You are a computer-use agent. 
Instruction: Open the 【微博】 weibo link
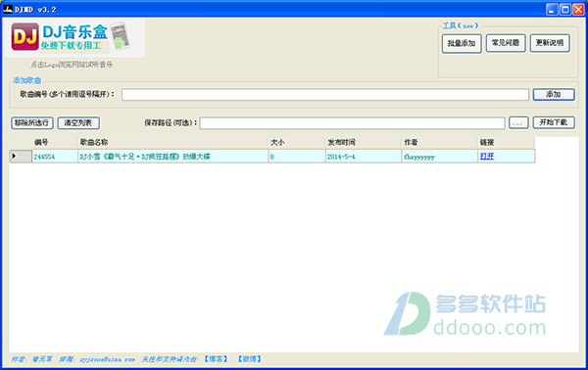[250, 359]
